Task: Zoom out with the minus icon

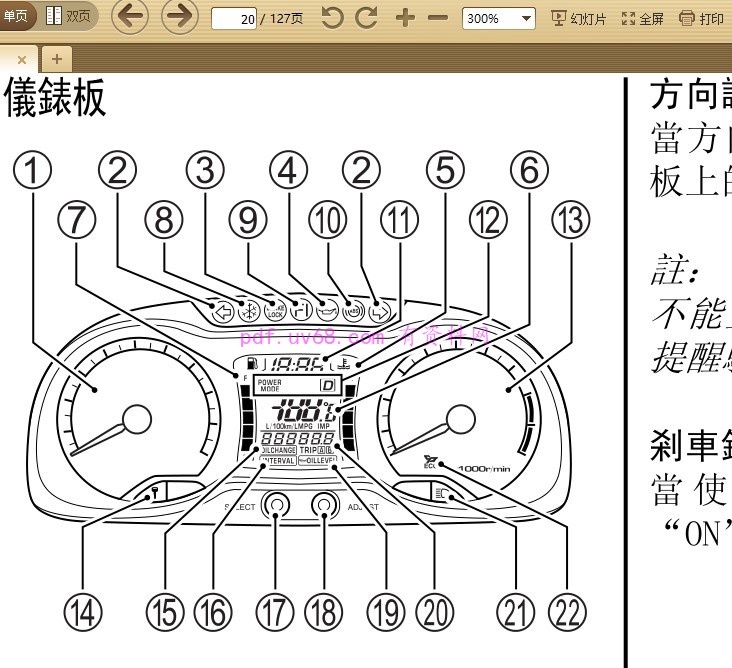Action: [x=438, y=18]
